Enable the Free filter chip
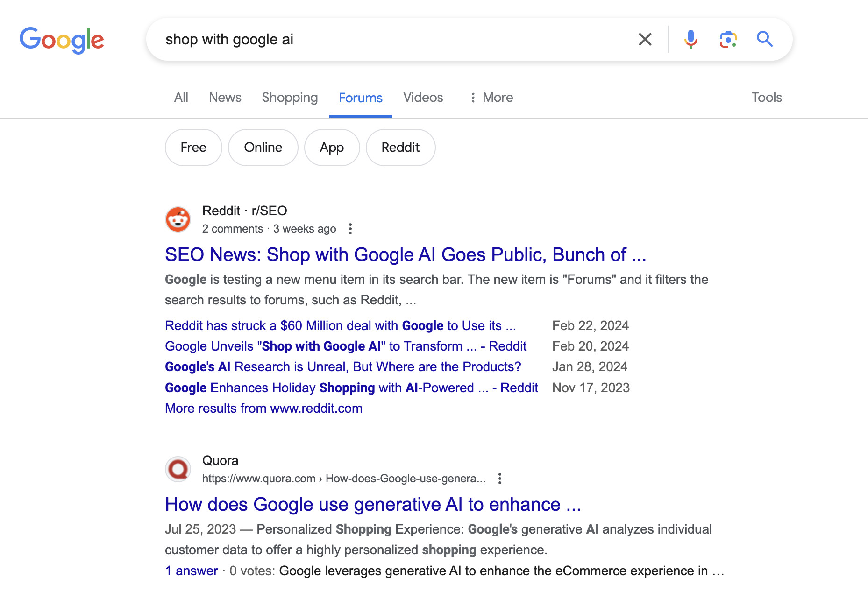Image resolution: width=868 pixels, height=606 pixels. 193,148
